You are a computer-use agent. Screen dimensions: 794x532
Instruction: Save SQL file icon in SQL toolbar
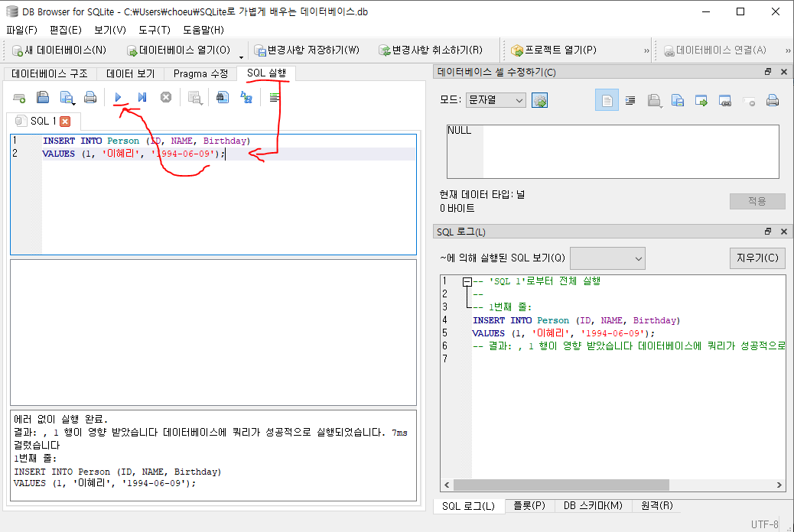coord(67,97)
